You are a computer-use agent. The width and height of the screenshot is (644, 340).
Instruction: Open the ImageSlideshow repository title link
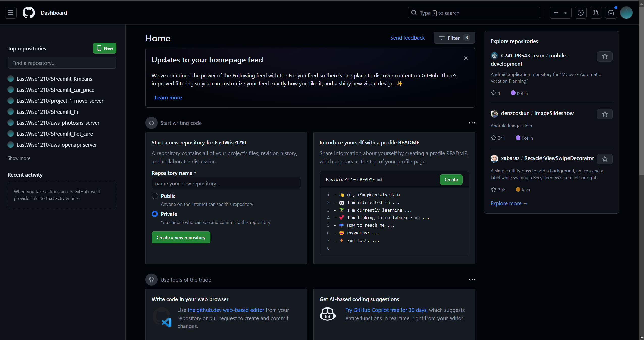[x=554, y=113]
